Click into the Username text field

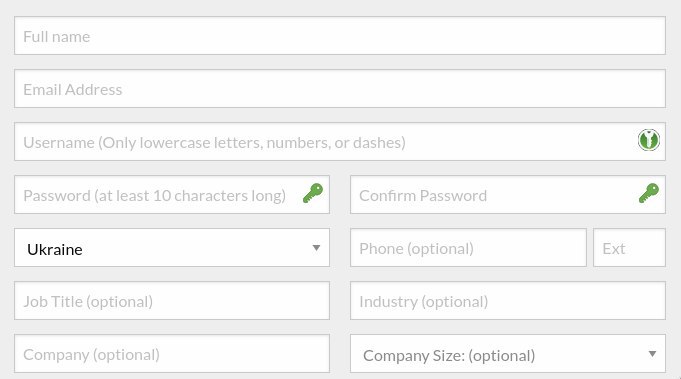tap(340, 142)
